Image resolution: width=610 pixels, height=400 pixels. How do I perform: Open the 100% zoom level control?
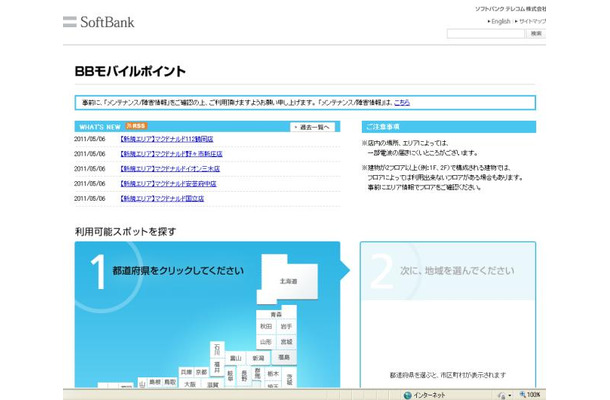pyautogui.click(x=530, y=395)
